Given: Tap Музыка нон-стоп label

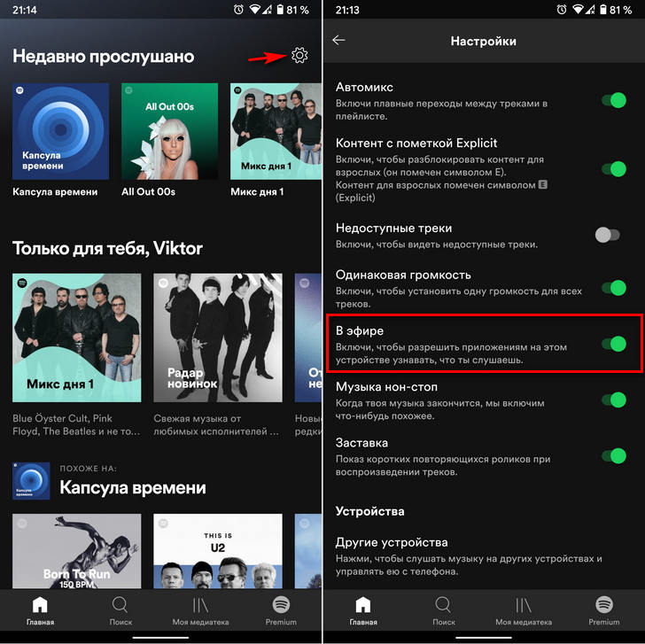Looking at the screenshot, I should tap(386, 386).
